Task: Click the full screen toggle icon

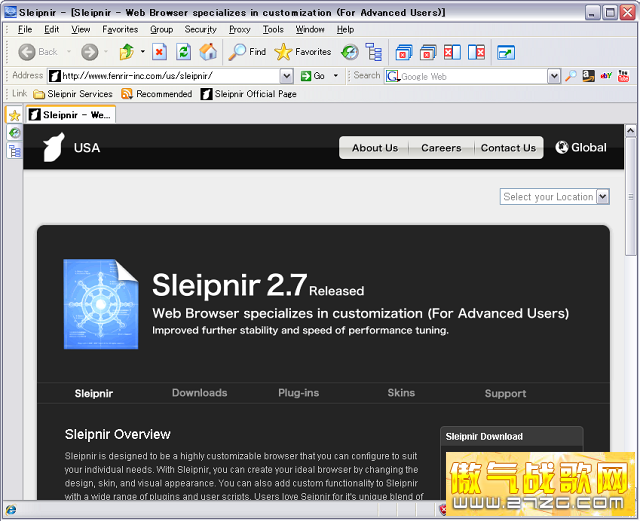Action: [506, 52]
